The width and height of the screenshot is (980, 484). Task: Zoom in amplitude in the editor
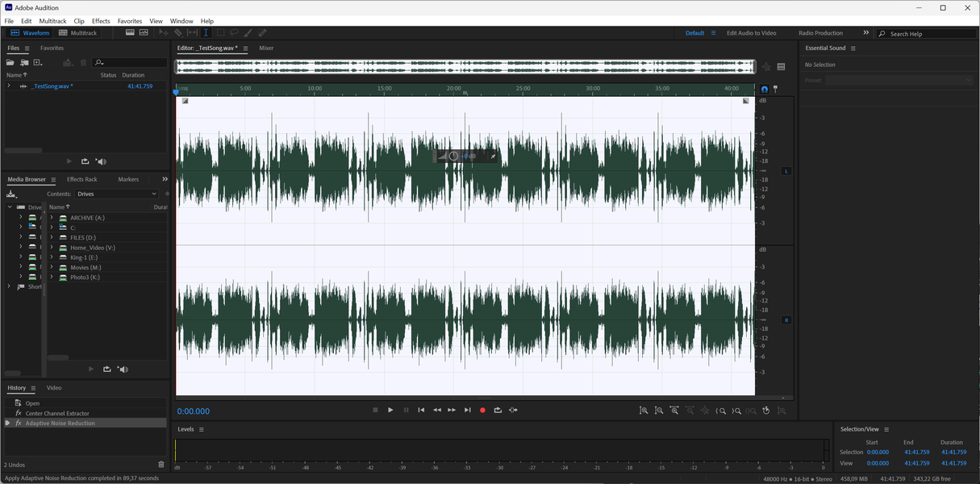click(x=644, y=411)
